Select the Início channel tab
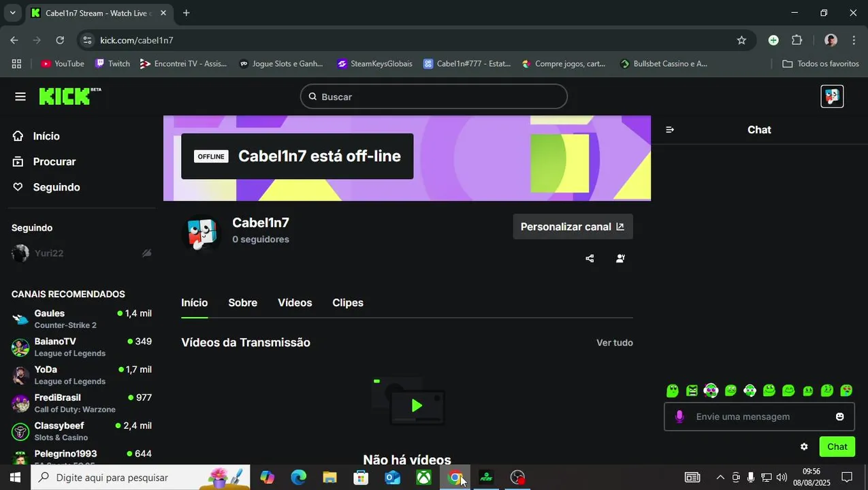 click(195, 303)
